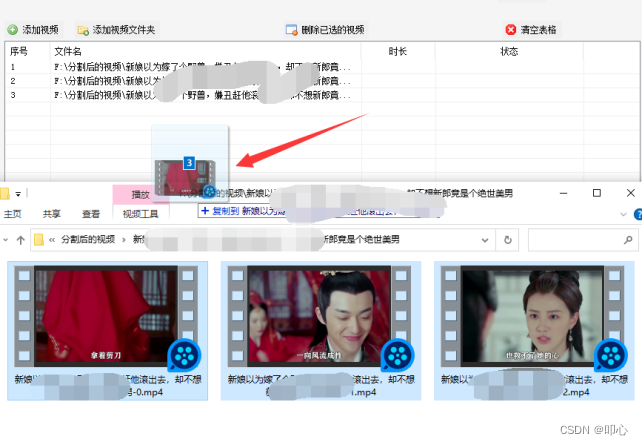Open the 共享 ribbon tab in Explorer
The height and width of the screenshot is (445, 643).
pyautogui.click(x=52, y=214)
